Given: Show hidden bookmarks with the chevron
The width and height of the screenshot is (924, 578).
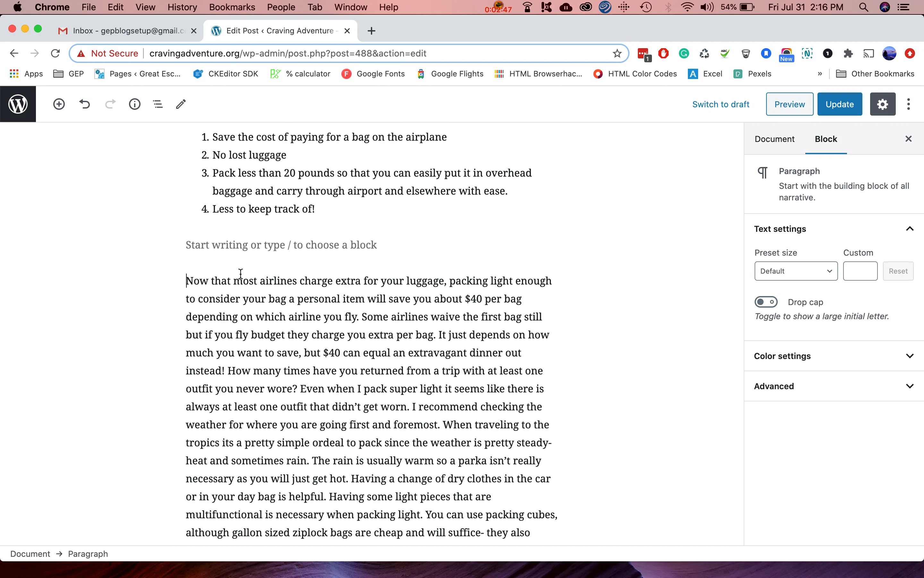Looking at the screenshot, I should (820, 74).
